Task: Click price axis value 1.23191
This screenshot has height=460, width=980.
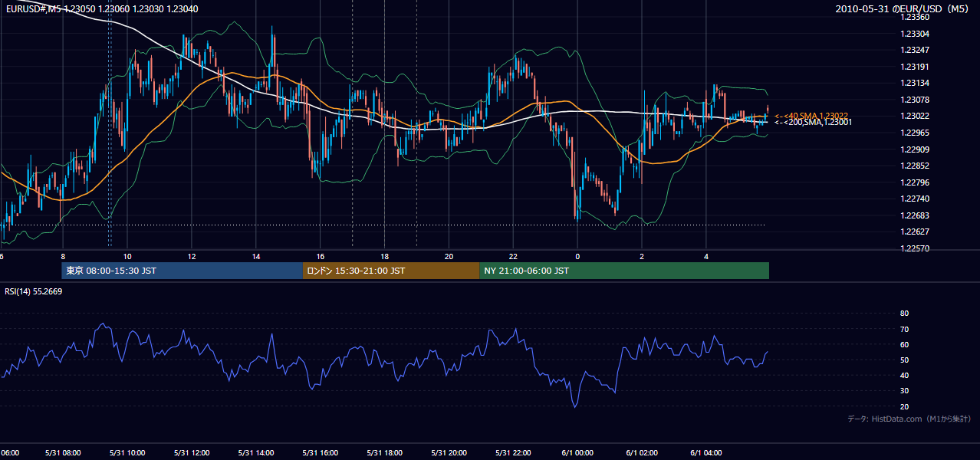Action: coord(913,67)
